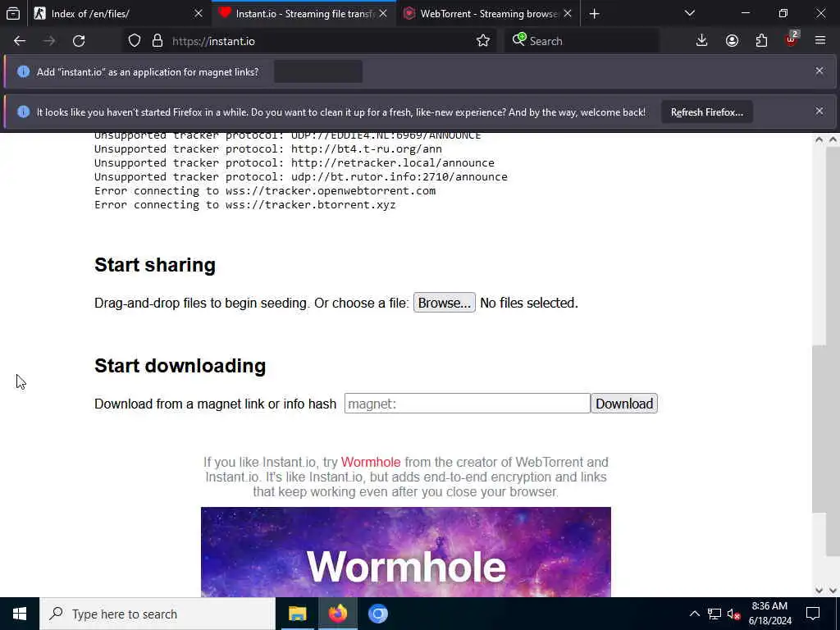The image size is (840, 630).
Task: Bookmark this page with the star icon
Action: point(482,41)
